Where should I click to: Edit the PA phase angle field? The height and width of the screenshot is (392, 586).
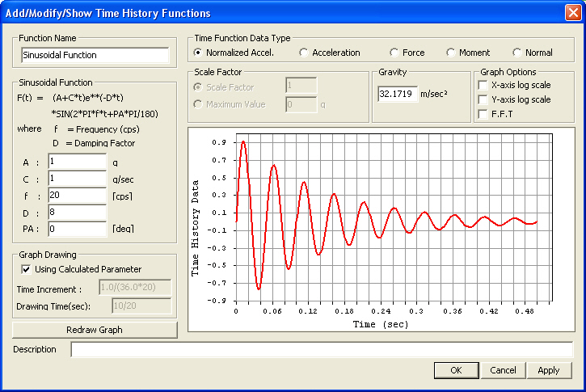[78, 229]
